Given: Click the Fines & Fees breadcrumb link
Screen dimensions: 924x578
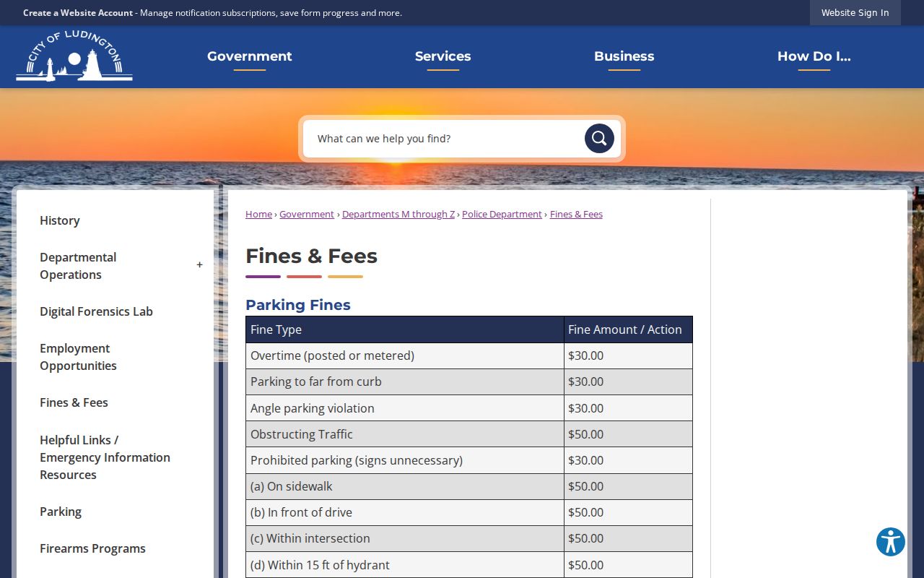Looking at the screenshot, I should click(x=576, y=214).
